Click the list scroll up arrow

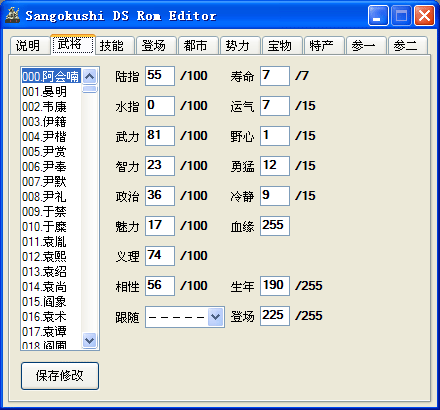point(89,77)
